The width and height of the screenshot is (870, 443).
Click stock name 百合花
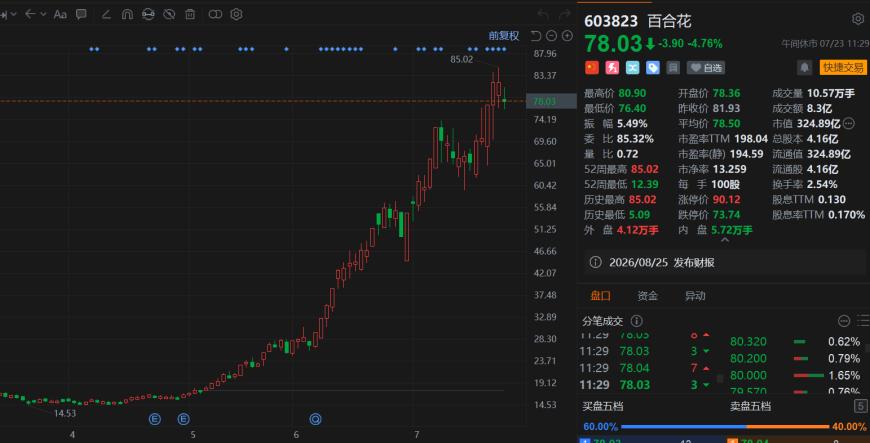click(670, 21)
